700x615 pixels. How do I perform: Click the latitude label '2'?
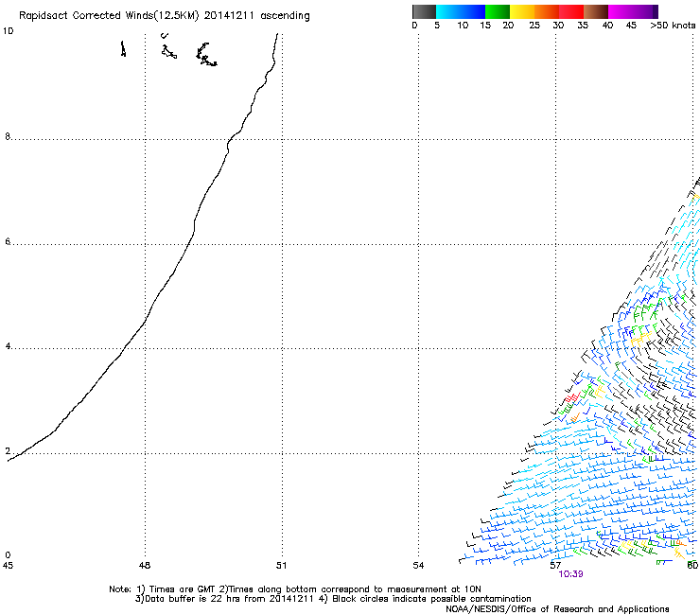[8, 450]
